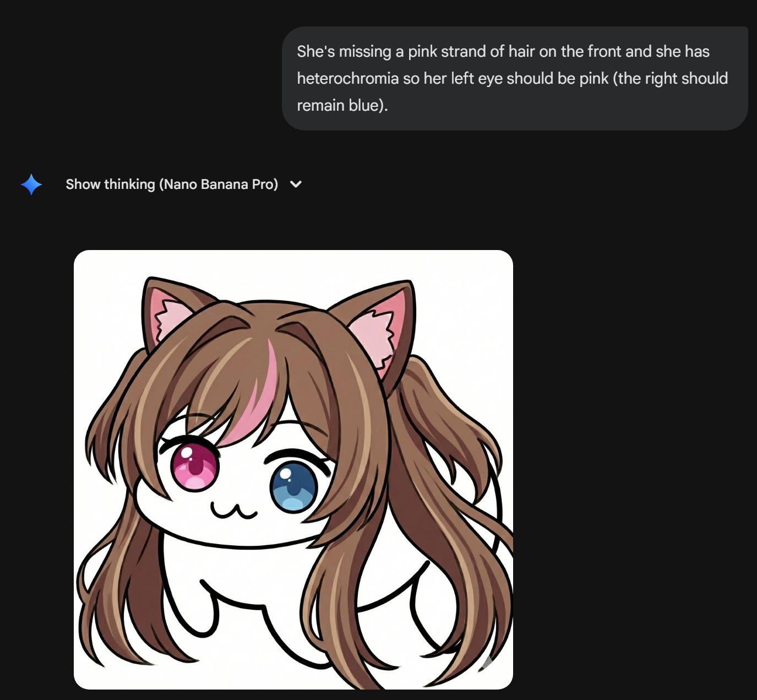Click the blue Gemini sparkle icon
The image size is (757, 700).
pos(31,184)
